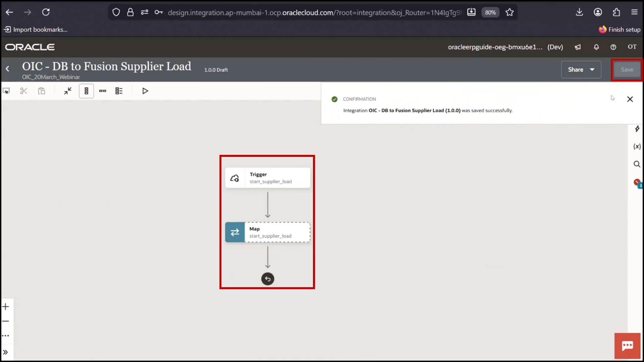The image size is (644, 362).
Task: Go forward in the browser
Action: (x=28, y=12)
